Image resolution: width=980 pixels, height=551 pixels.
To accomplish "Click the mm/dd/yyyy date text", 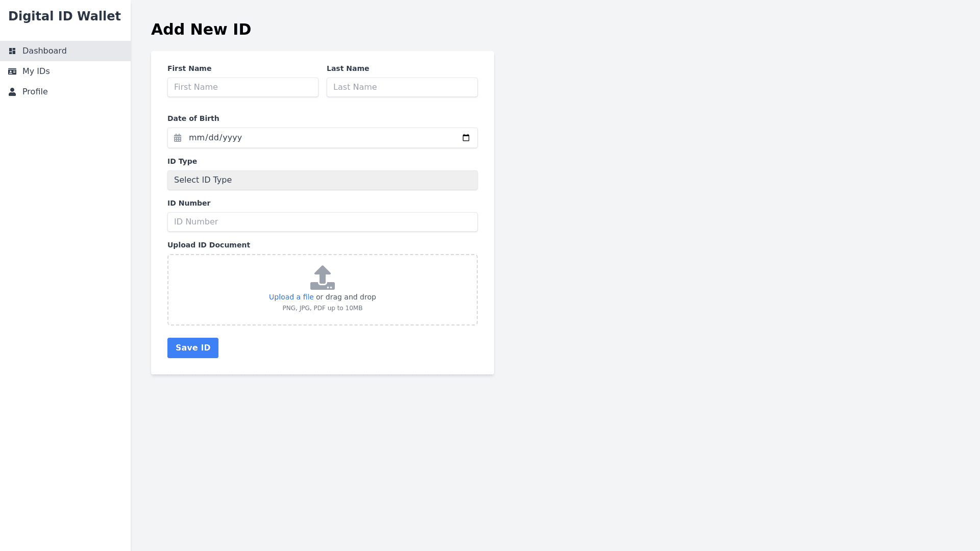I will tap(215, 138).
